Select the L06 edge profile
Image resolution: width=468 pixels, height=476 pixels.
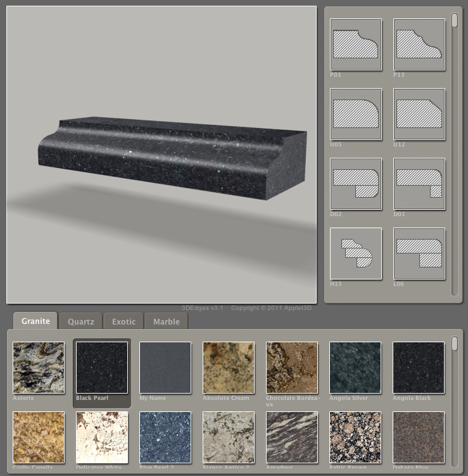click(419, 254)
